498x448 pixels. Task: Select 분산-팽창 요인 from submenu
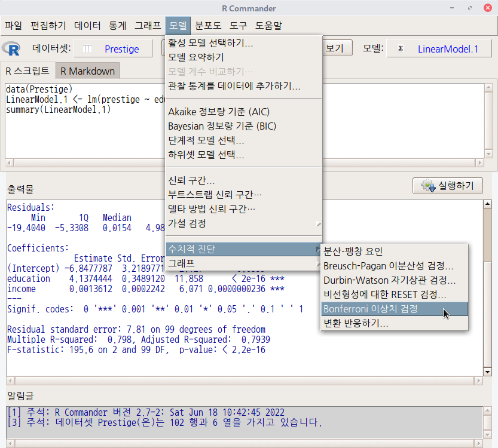click(x=395, y=251)
